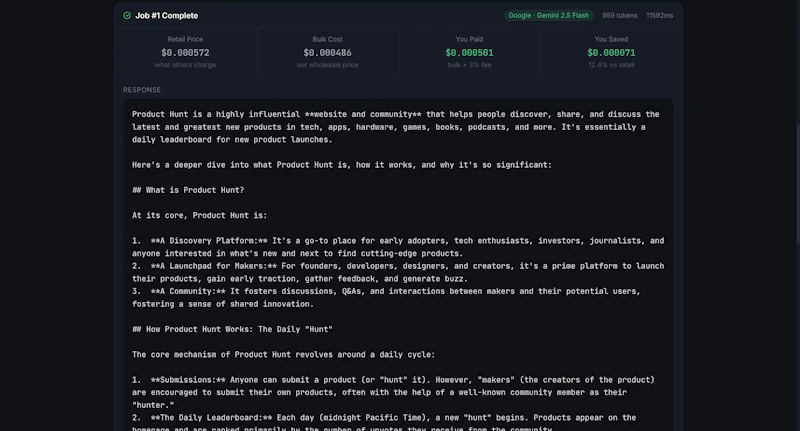Click the Job #1 Complete heading
This screenshot has width=800, height=431.
166,15
